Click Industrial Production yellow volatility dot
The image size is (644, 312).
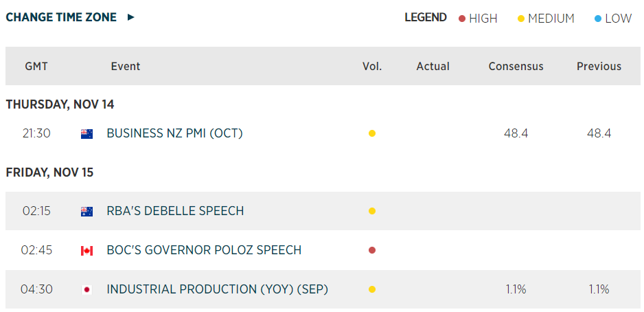[x=372, y=289]
